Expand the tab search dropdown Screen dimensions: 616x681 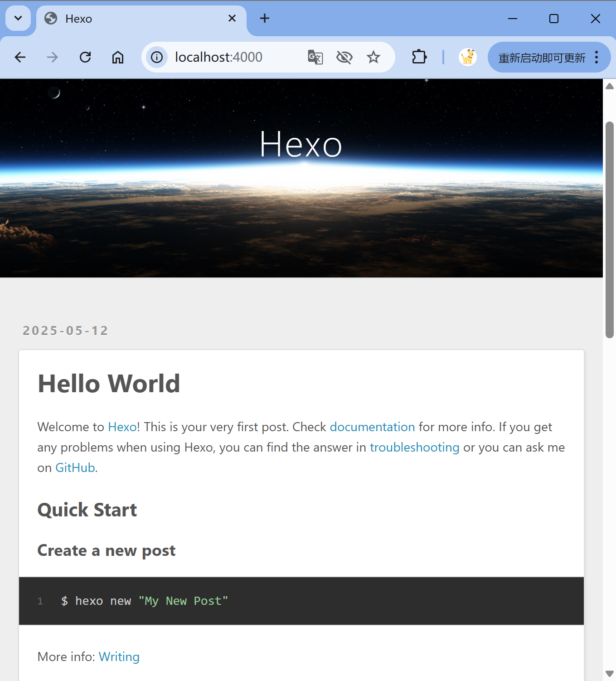[x=18, y=19]
